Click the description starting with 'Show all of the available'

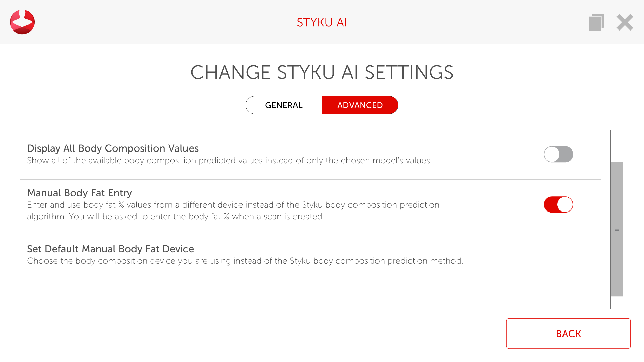click(229, 161)
